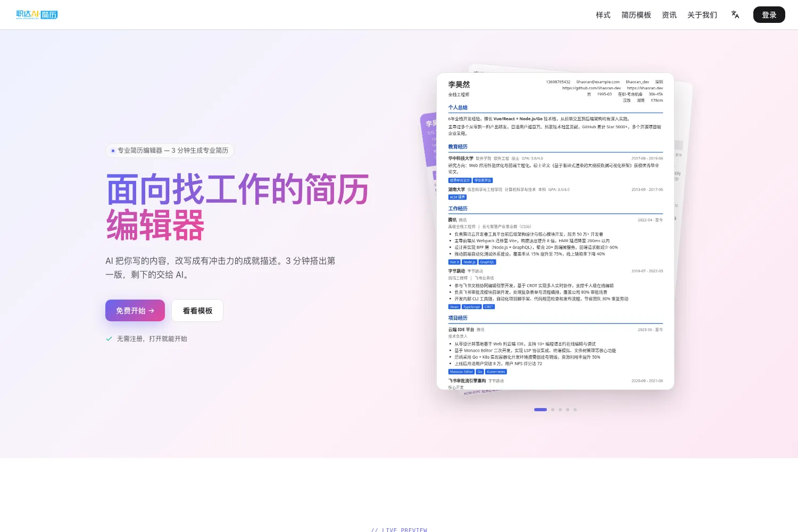Click the 编辑器 headline word
The image size is (798, 532).
pos(155,226)
